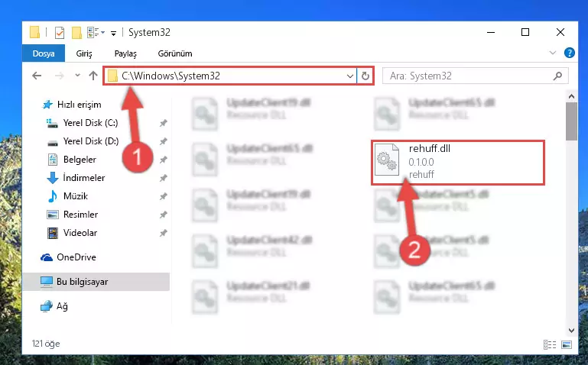Select Bu bilgisayar in the navigation pane
The width and height of the screenshot is (588, 365).
tap(96, 282)
